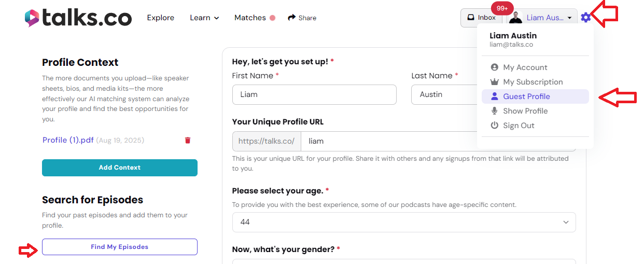Click the Add Context button

click(120, 168)
